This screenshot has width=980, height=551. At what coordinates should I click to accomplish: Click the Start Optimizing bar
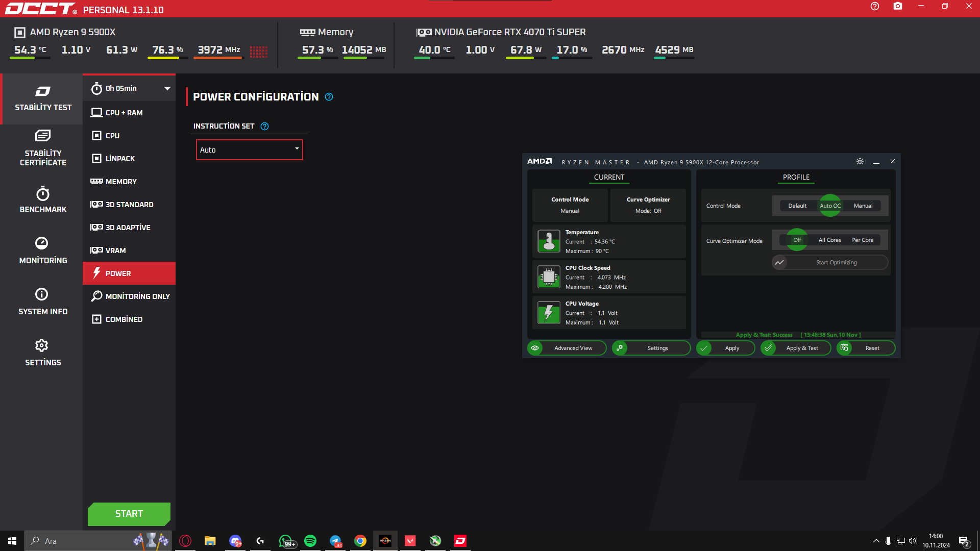(836, 262)
